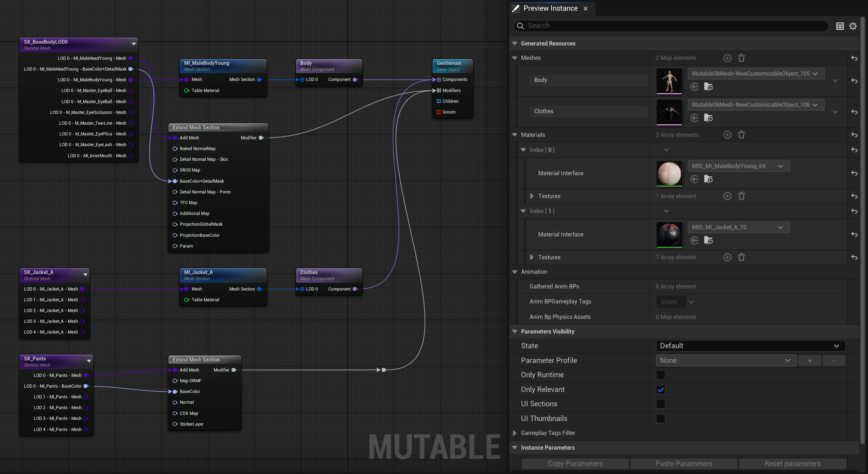868x474 pixels.
Task: Expand Textures under Index [ 0 ]
Action: coord(532,196)
